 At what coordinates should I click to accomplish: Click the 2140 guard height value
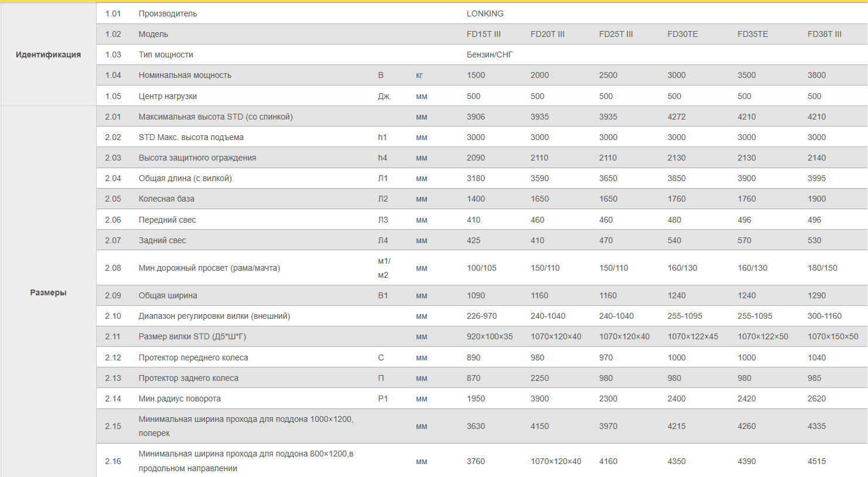pyautogui.click(x=816, y=158)
